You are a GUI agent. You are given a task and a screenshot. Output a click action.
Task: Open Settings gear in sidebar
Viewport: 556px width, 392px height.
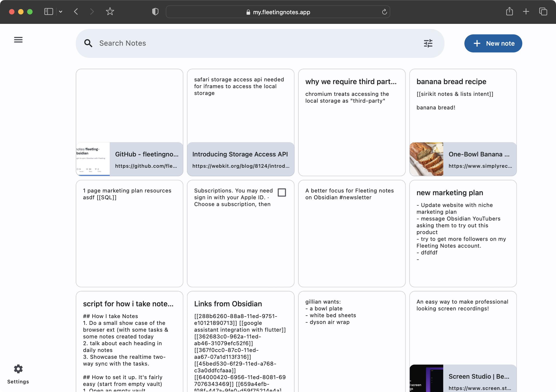pyautogui.click(x=18, y=369)
